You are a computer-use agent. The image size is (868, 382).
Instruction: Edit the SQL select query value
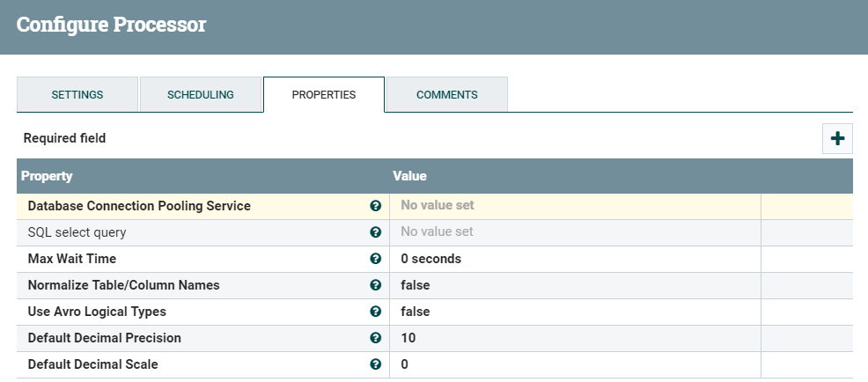574,232
